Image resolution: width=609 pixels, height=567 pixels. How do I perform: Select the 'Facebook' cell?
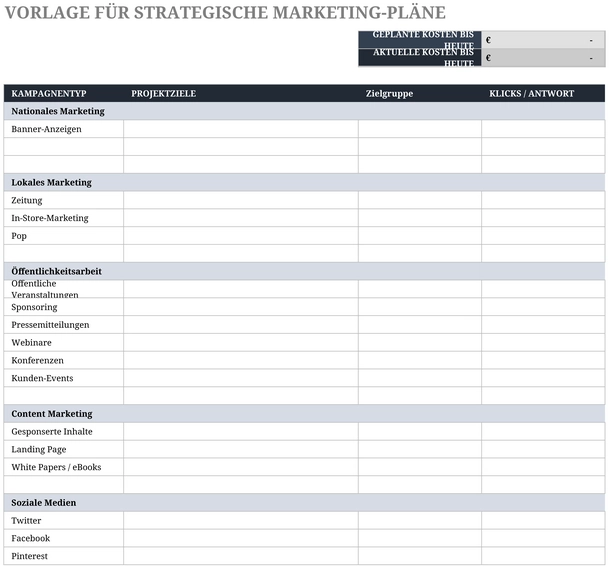(x=64, y=538)
